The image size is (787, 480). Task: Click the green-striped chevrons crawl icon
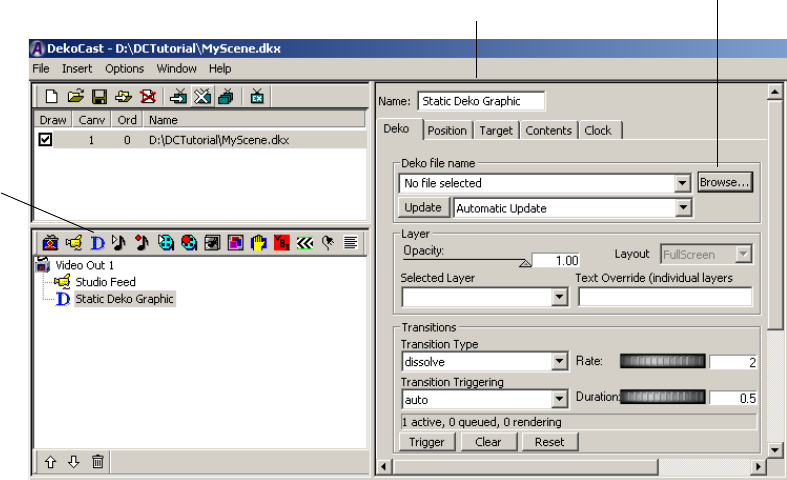coord(305,243)
